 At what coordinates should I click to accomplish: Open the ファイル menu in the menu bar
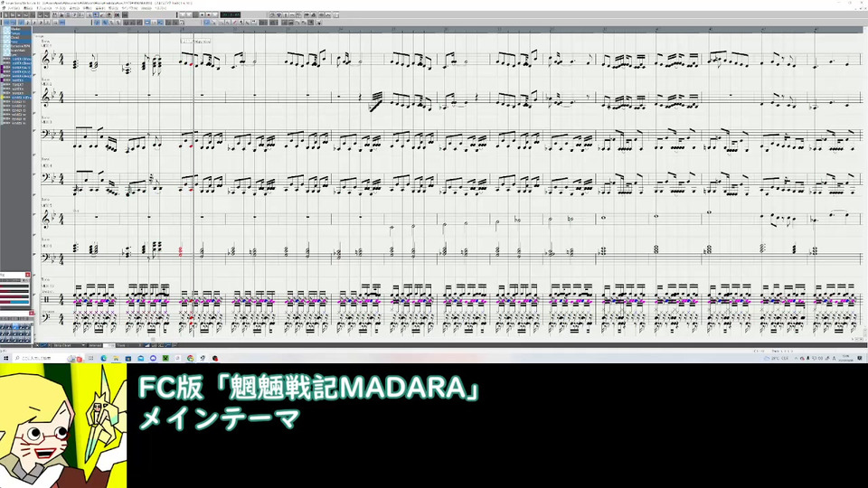pos(14,8)
